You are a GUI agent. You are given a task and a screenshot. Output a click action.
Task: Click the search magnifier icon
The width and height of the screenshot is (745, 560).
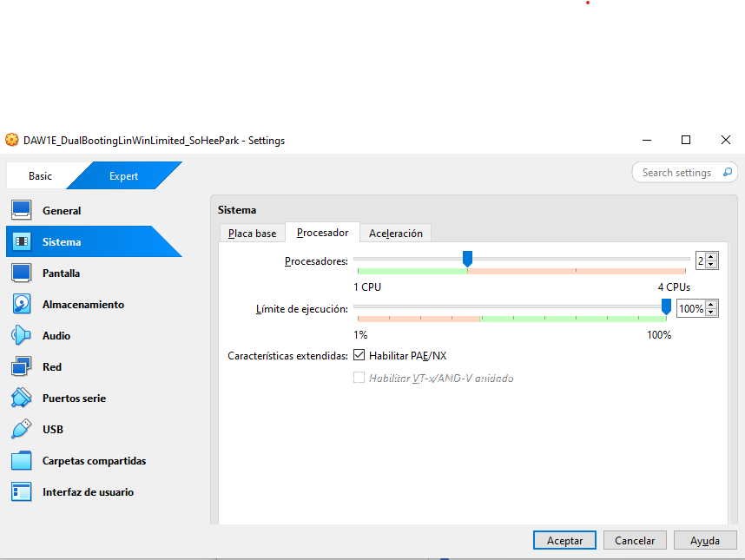tap(728, 172)
